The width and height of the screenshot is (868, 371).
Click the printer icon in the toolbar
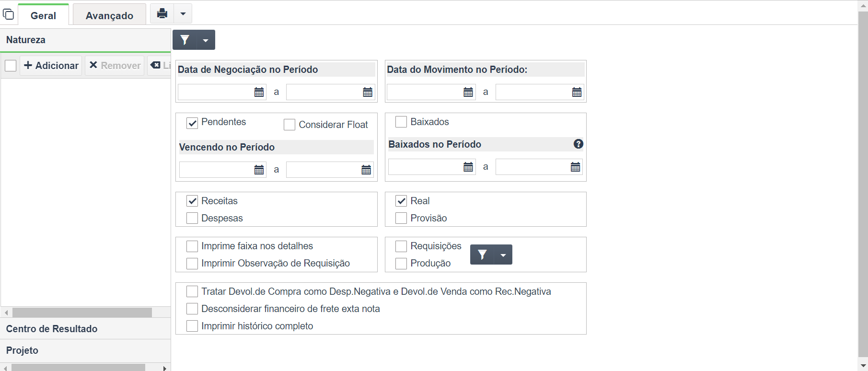[162, 13]
